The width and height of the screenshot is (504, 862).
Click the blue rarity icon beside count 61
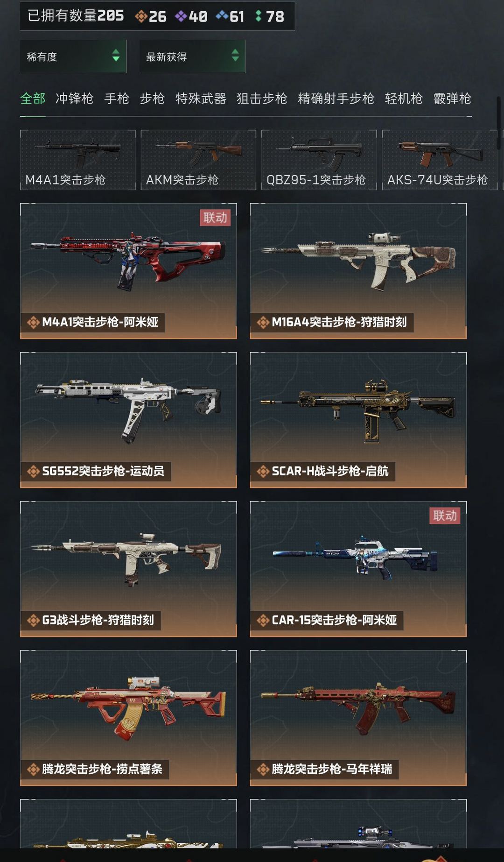pos(222,16)
